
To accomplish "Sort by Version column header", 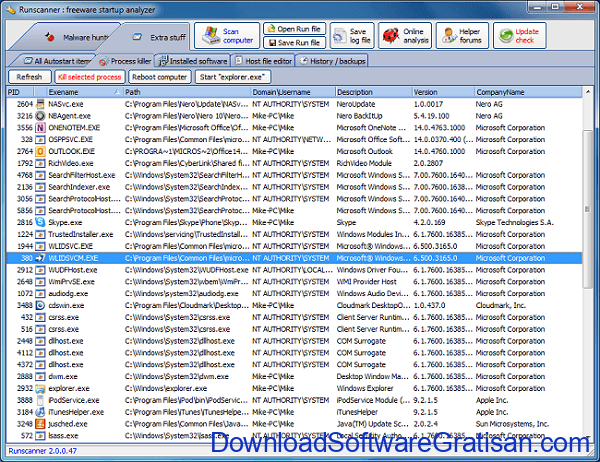I will [x=443, y=92].
